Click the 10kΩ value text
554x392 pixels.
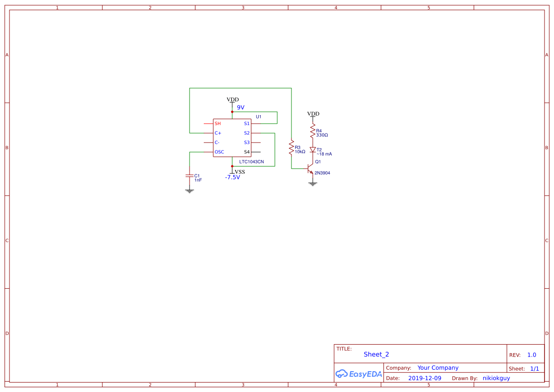pos(300,151)
